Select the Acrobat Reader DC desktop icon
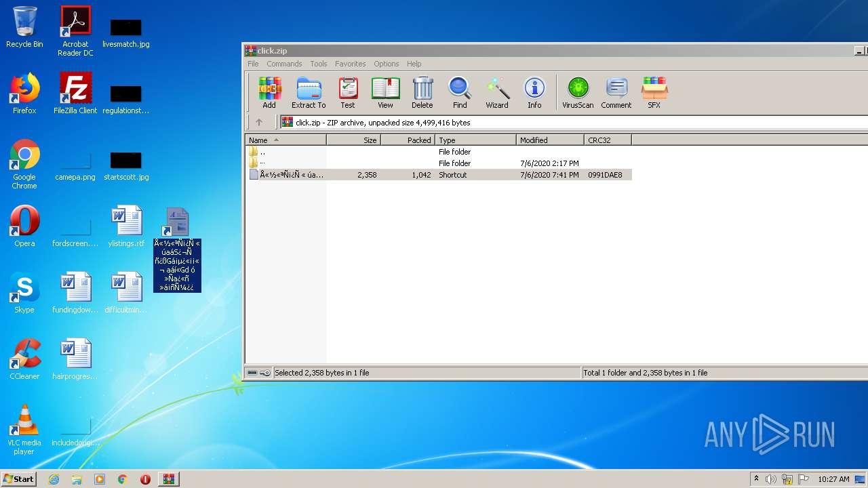The height and width of the screenshot is (488, 868). click(x=75, y=31)
